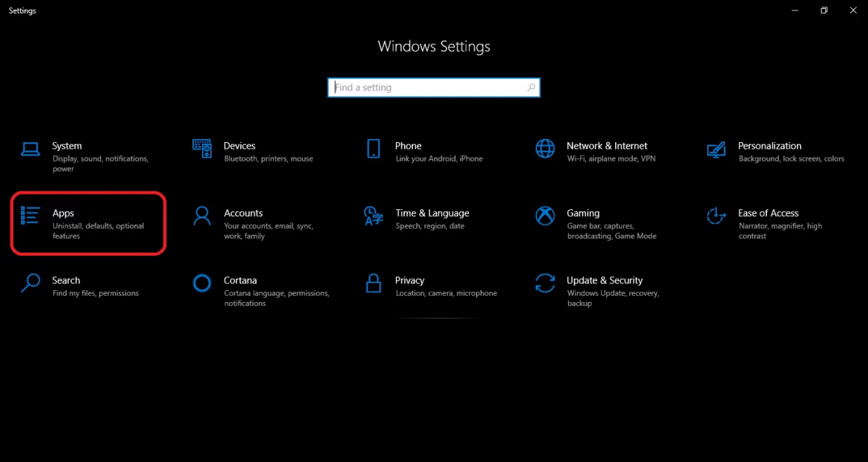
Task: Click 'Find my files, permissions' text
Action: (x=96, y=293)
